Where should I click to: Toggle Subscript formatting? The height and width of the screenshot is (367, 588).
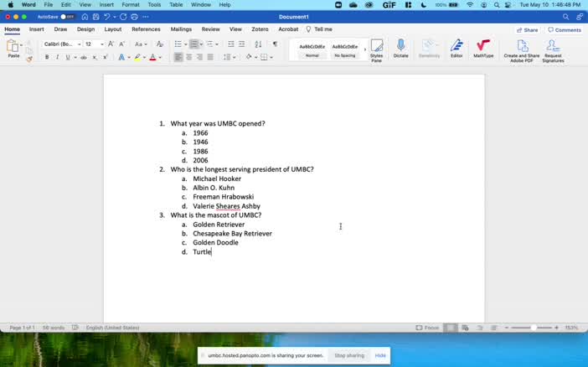pyautogui.click(x=95, y=58)
